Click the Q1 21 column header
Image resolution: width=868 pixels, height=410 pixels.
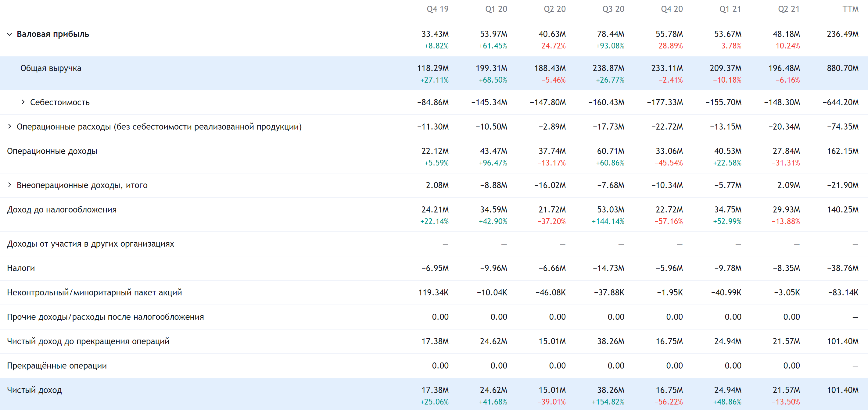730,9
